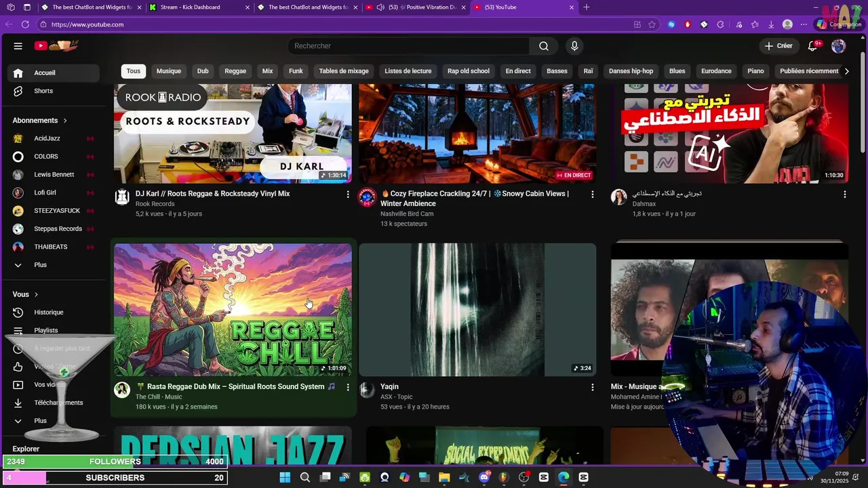Switch to the Stream - Kick Dashboard tab
Image resolution: width=868 pixels, height=488 pixels.
tap(198, 7)
